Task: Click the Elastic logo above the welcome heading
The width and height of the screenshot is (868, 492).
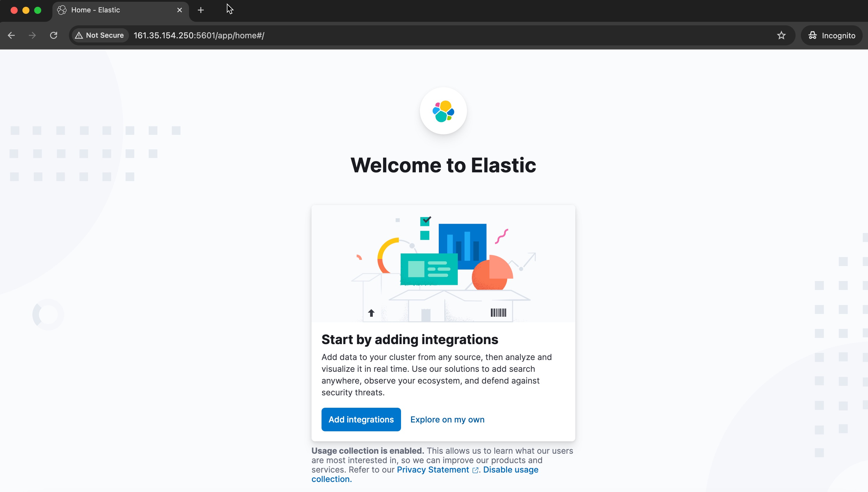Action: tap(443, 110)
